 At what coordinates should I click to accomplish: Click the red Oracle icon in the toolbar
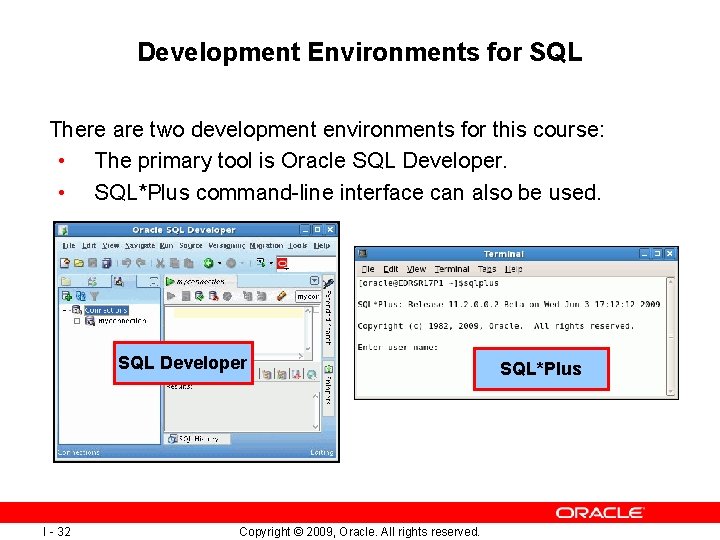282,263
